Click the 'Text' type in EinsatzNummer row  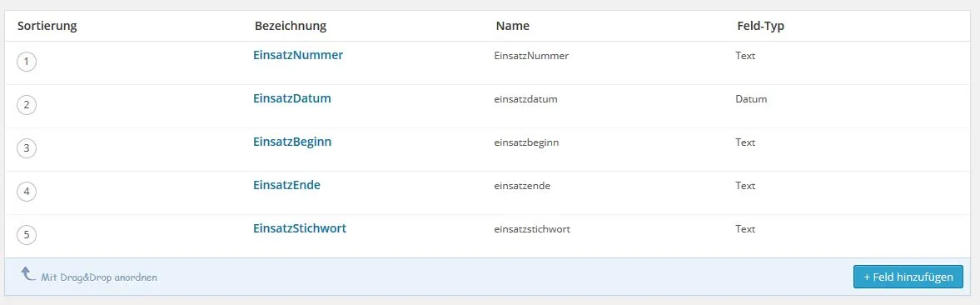[746, 56]
